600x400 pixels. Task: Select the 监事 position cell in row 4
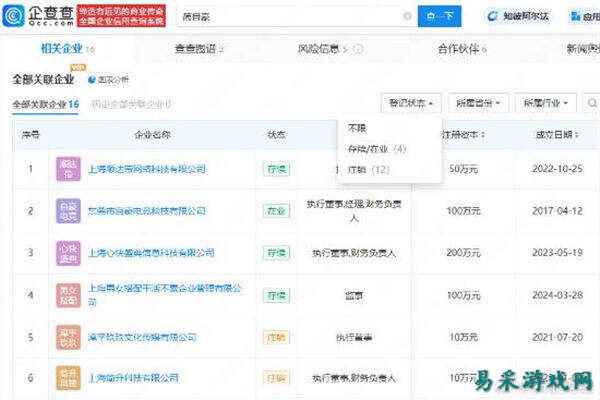pyautogui.click(x=354, y=295)
